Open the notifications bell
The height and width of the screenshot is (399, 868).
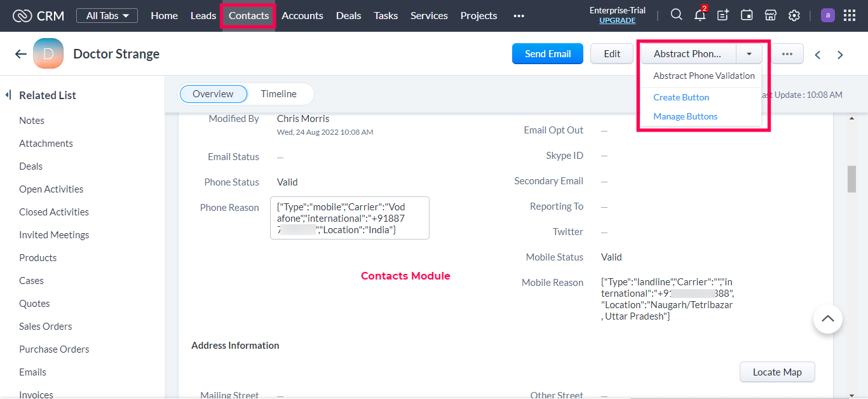700,15
